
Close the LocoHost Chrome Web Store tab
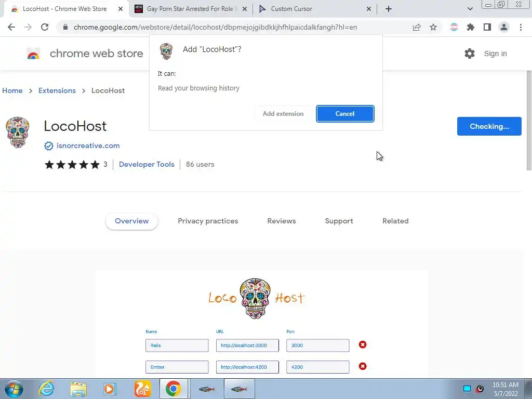coord(121,9)
